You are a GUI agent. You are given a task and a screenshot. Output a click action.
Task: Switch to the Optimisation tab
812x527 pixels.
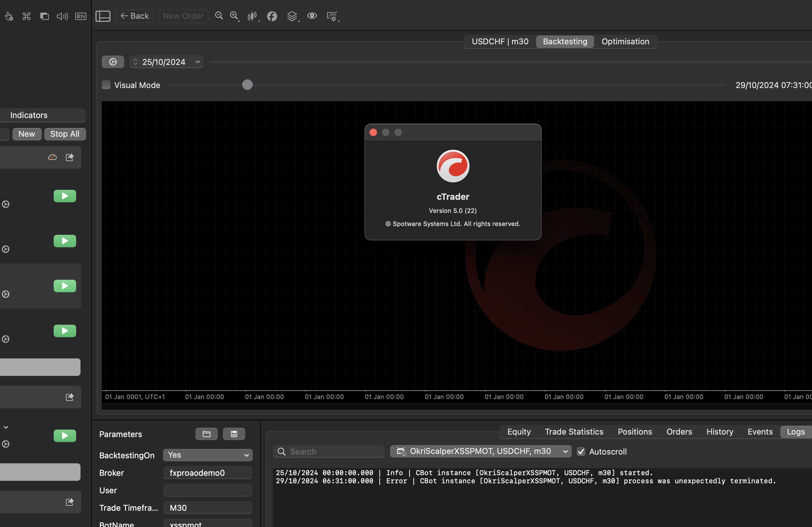(625, 42)
